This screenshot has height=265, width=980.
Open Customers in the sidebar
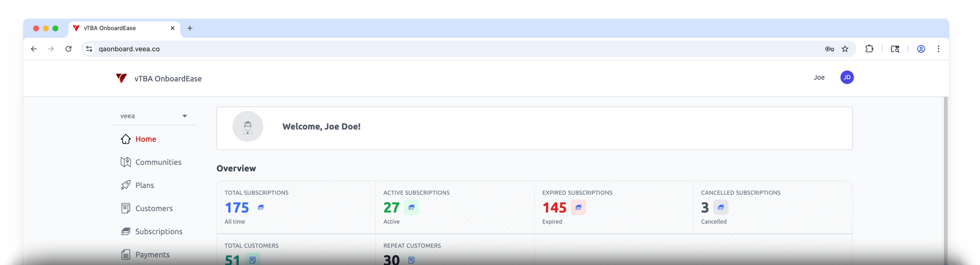154,208
